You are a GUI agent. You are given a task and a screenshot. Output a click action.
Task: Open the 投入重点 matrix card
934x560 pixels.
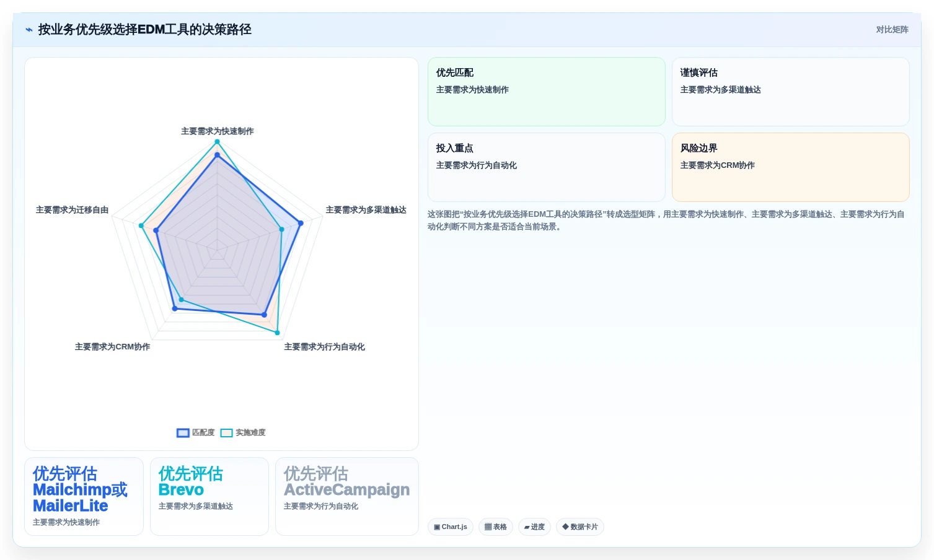(x=547, y=167)
